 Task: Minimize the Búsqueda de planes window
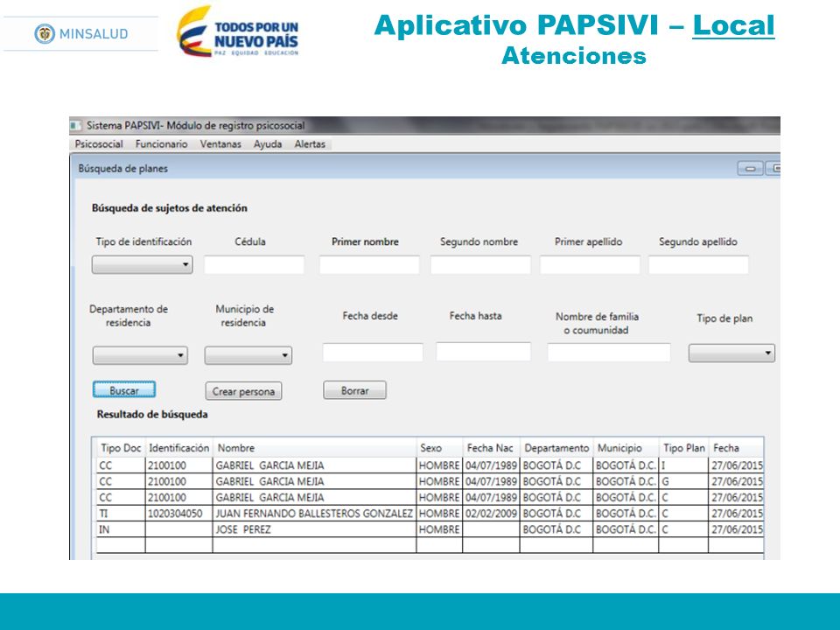tap(750, 168)
